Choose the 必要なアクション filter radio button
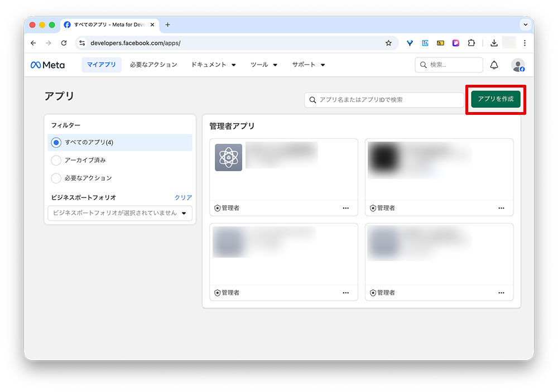This screenshot has height=392, width=558. [56, 177]
